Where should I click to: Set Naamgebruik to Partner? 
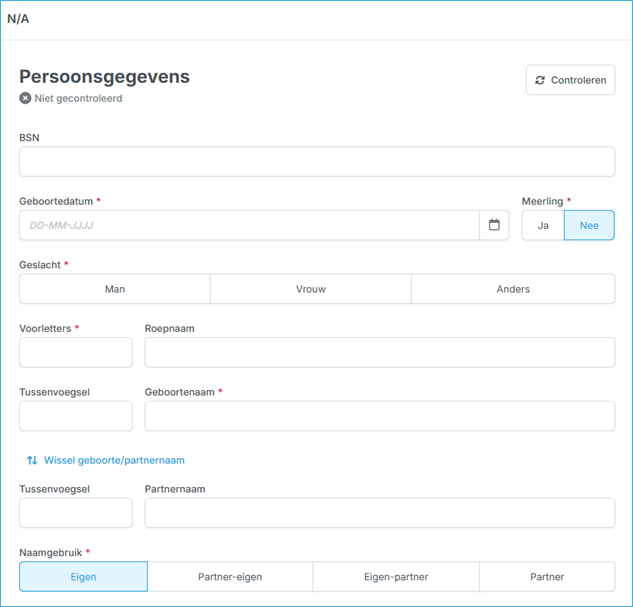(x=547, y=577)
